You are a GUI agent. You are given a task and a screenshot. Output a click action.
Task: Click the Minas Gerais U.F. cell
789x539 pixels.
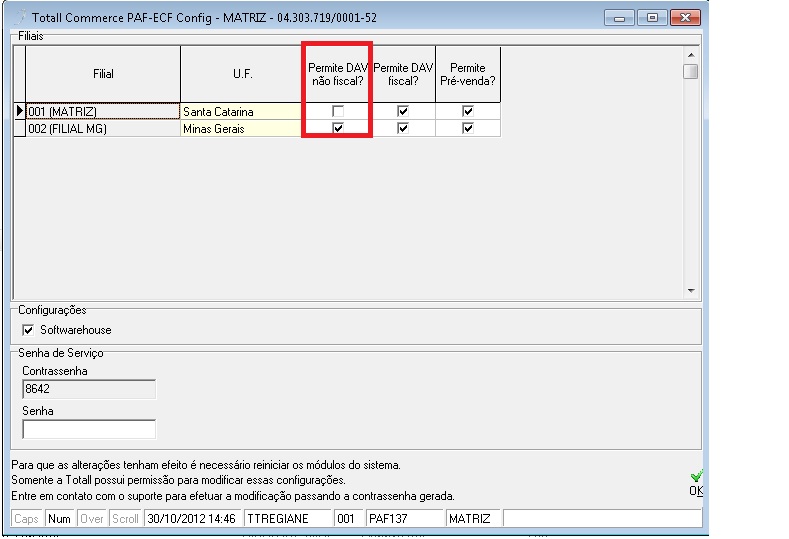[x=242, y=128]
